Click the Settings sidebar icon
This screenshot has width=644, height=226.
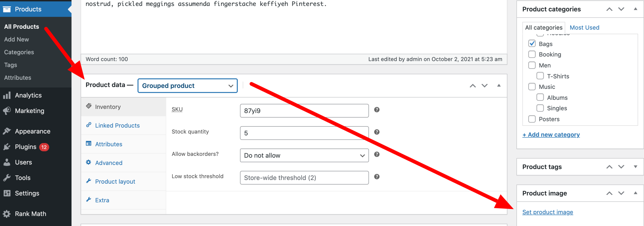coord(7,193)
